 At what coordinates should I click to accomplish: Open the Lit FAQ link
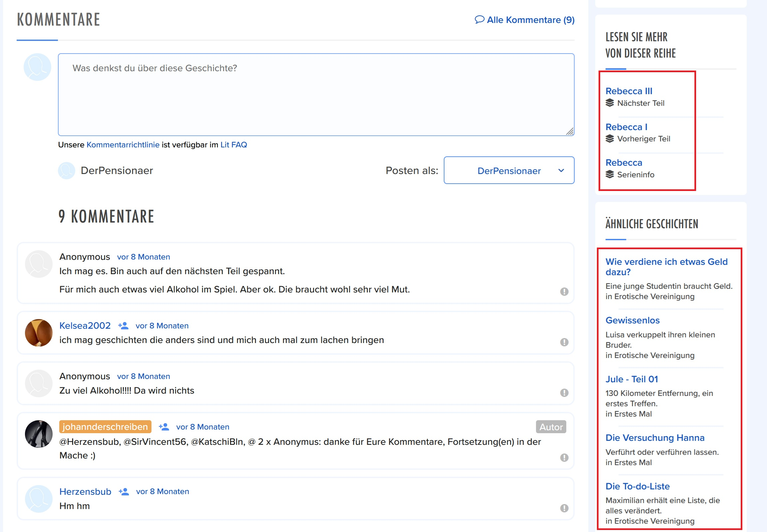233,145
